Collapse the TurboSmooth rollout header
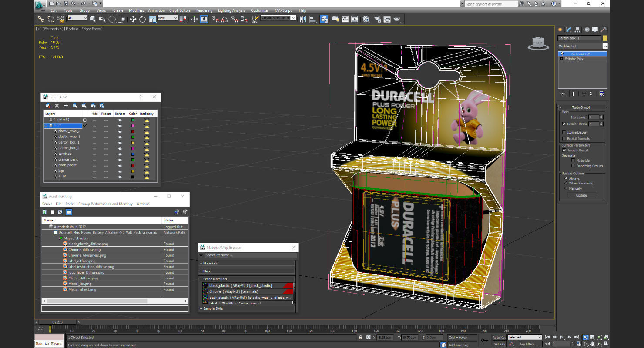Screen dimensions: 644x348 [x=582, y=107]
